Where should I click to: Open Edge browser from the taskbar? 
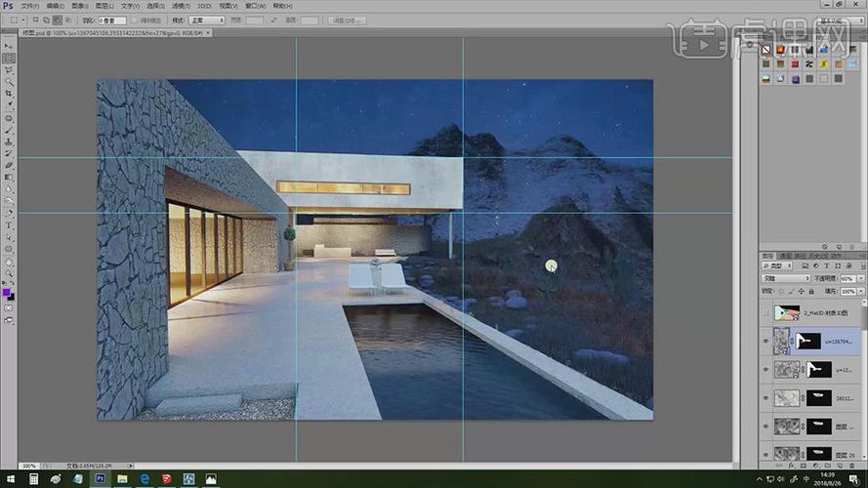pos(145,479)
